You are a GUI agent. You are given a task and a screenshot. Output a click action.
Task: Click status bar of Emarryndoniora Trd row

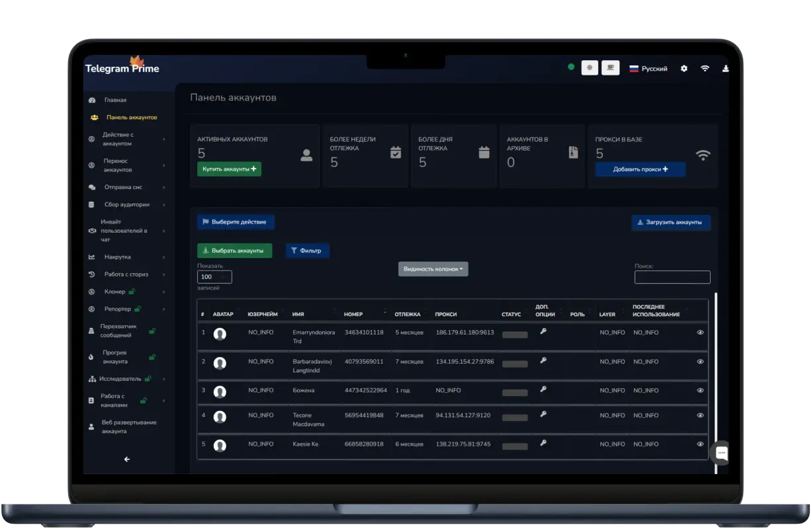(x=515, y=335)
